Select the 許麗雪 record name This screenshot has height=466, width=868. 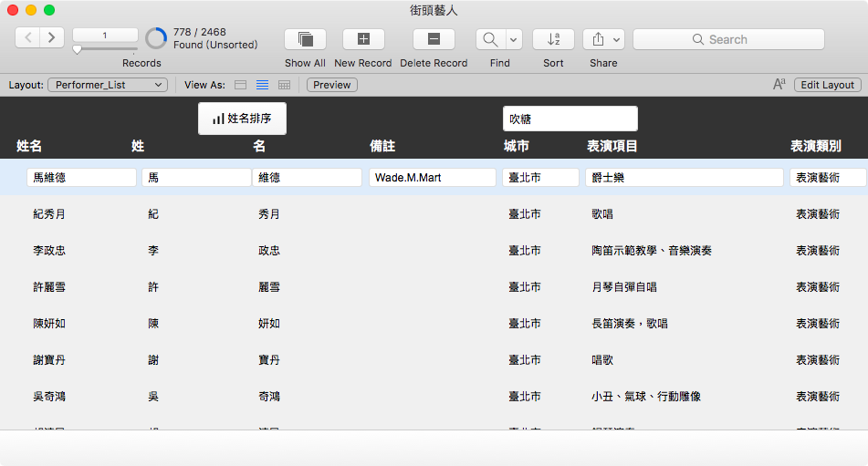tap(49, 287)
